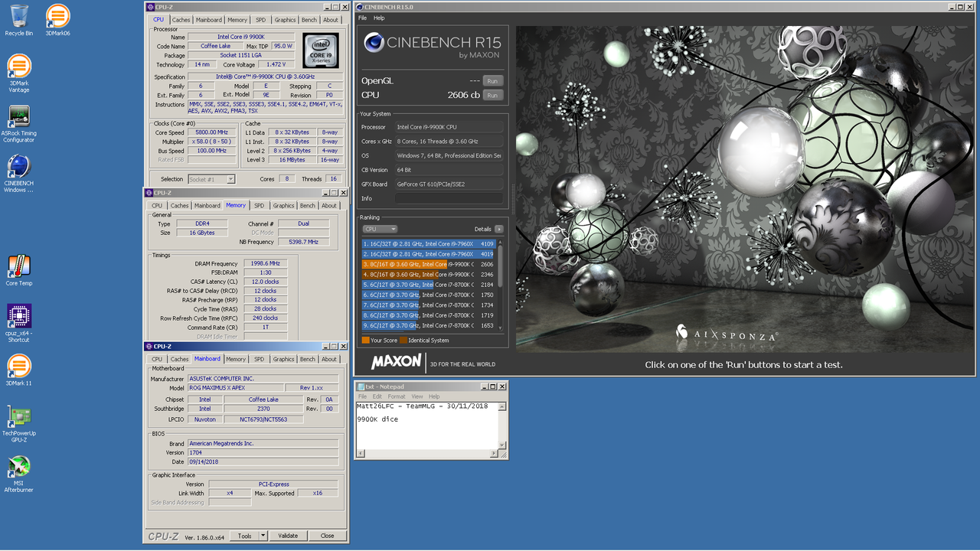The height and width of the screenshot is (551, 980).
Task: Click the MAXON logo at the bottom
Action: [396, 361]
